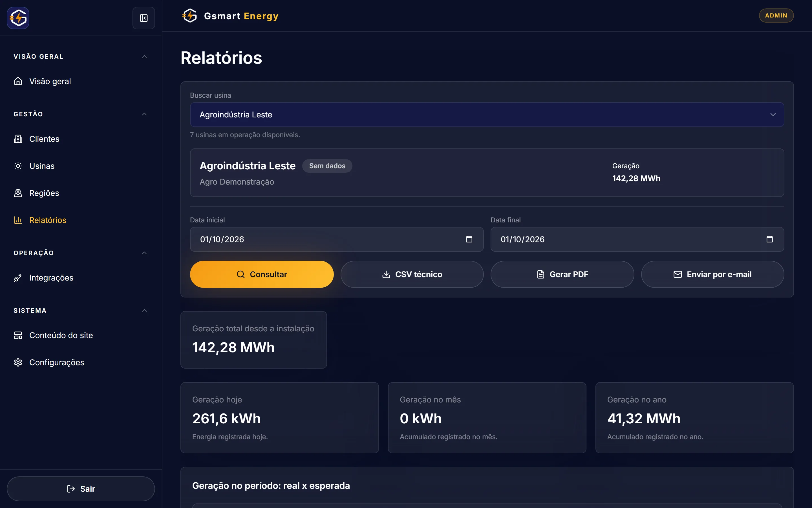Image resolution: width=812 pixels, height=508 pixels.
Task: Click the Data inicial date field
Action: [x=337, y=239]
